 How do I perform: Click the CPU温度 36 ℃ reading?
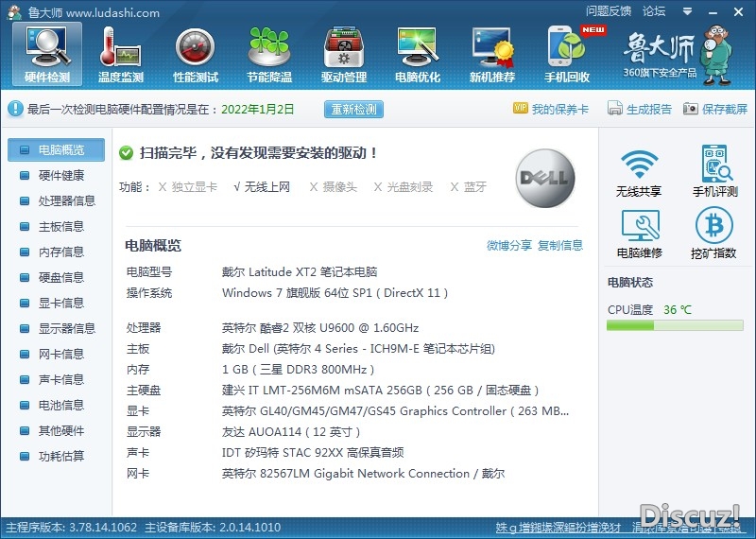(x=649, y=310)
